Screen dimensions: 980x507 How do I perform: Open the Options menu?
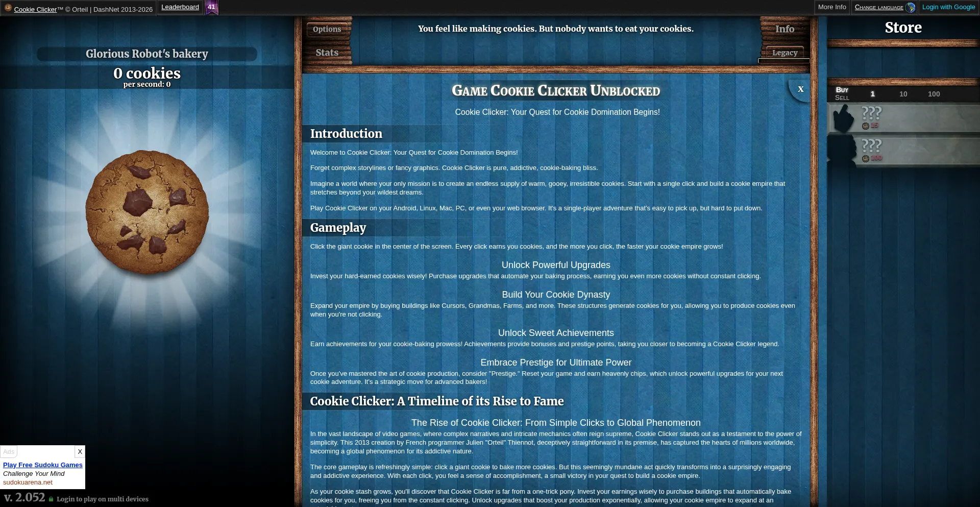click(x=327, y=29)
